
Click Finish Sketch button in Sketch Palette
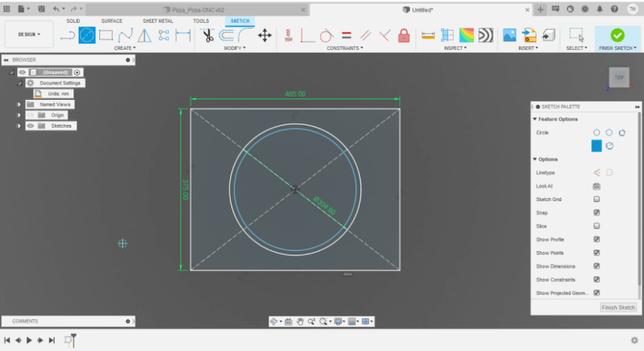tap(618, 307)
